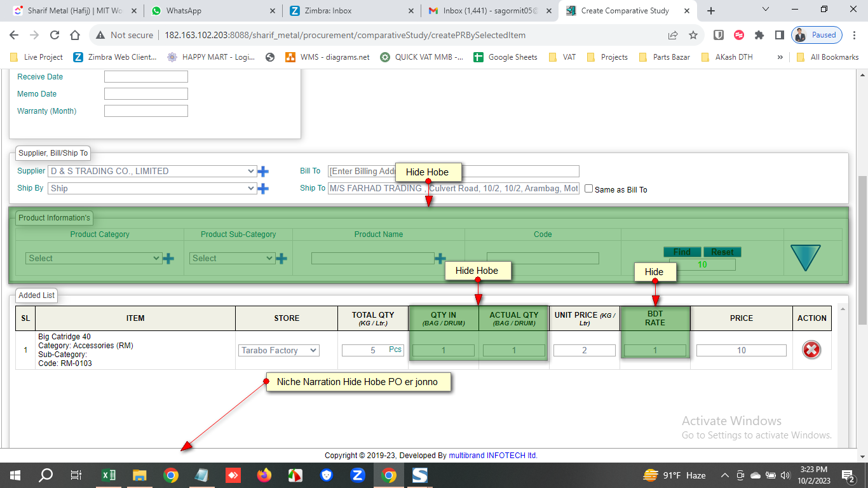Open the Product Category Select dropdown
868x488 pixels.
[94, 259]
